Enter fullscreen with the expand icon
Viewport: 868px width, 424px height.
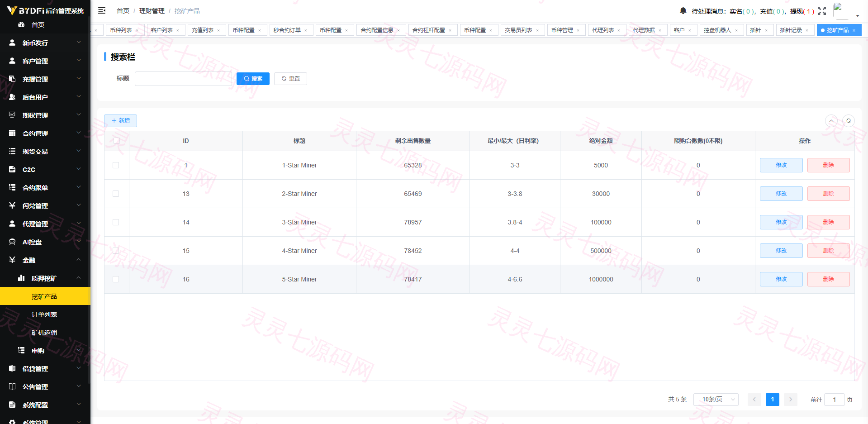click(x=822, y=11)
